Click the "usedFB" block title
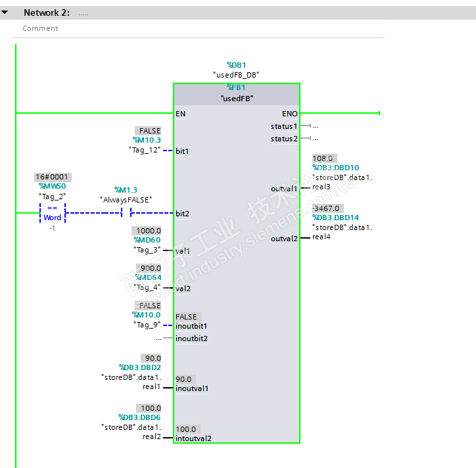Viewport: 476px width, 468px height. tap(237, 99)
